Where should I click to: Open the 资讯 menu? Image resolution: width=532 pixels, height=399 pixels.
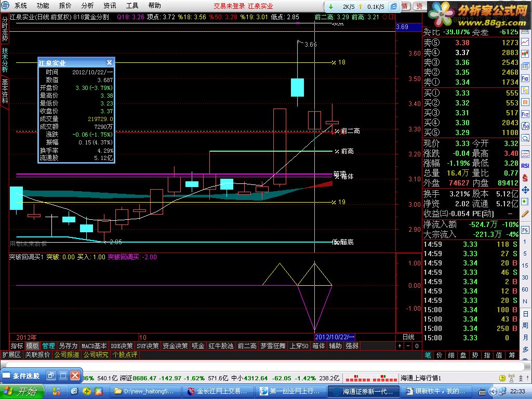[110, 5]
